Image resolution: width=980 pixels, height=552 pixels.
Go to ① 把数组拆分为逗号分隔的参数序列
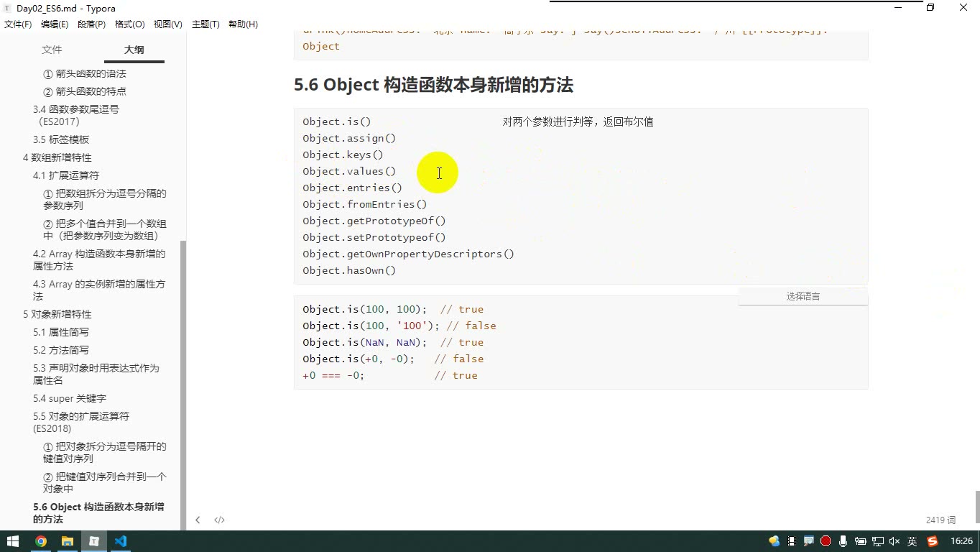(105, 199)
